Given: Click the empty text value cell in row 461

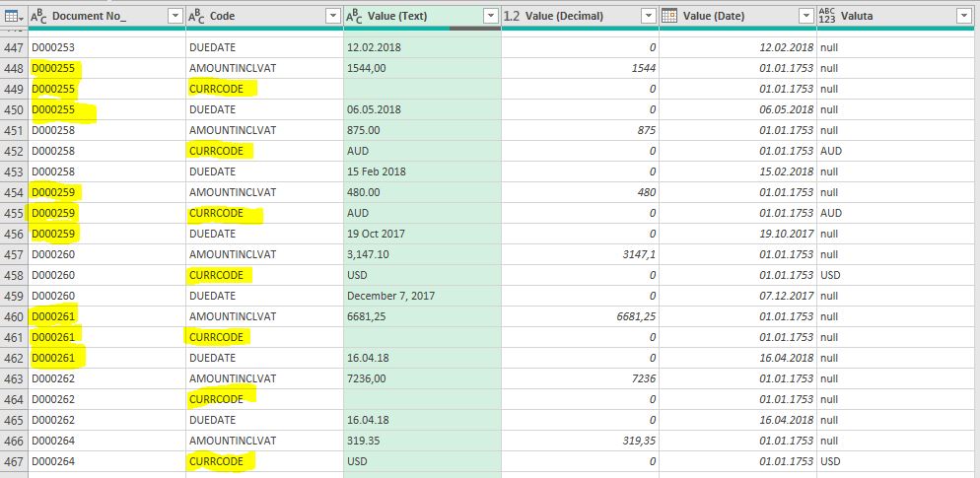Looking at the screenshot, I should tap(423, 337).
